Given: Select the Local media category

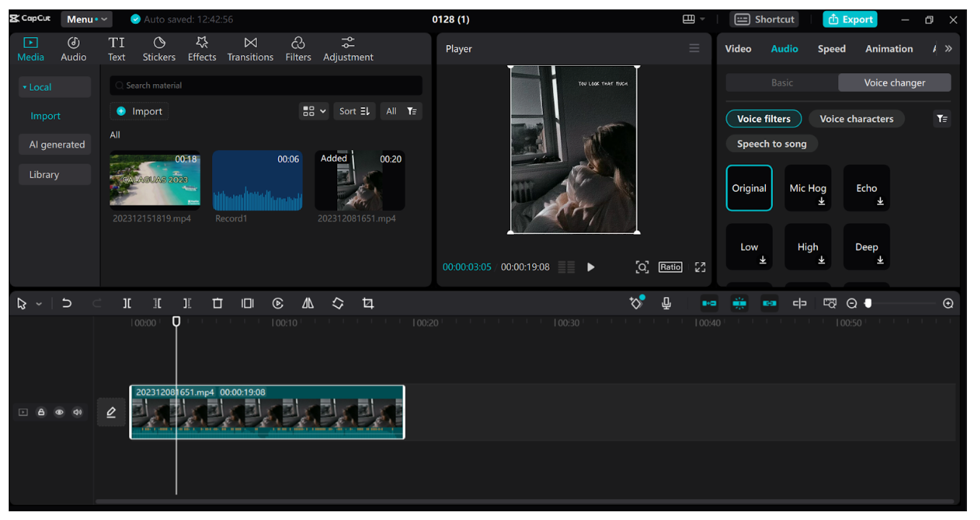Looking at the screenshot, I should pyautogui.click(x=55, y=87).
